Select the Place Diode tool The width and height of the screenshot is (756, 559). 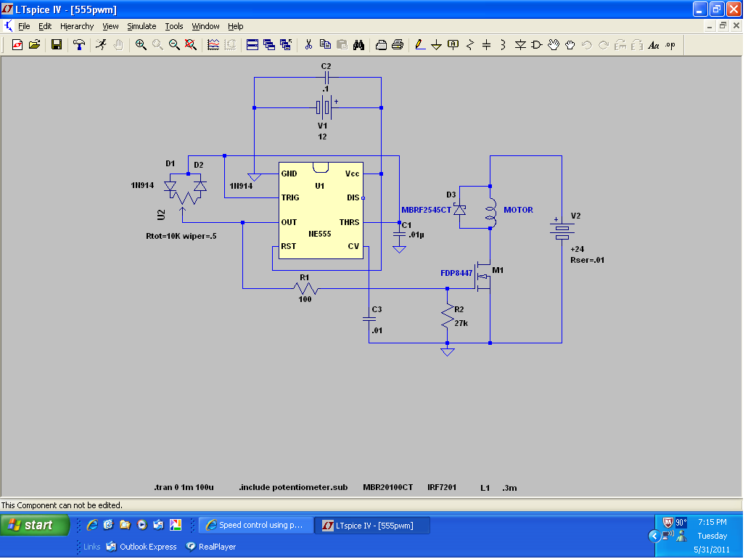click(x=520, y=45)
